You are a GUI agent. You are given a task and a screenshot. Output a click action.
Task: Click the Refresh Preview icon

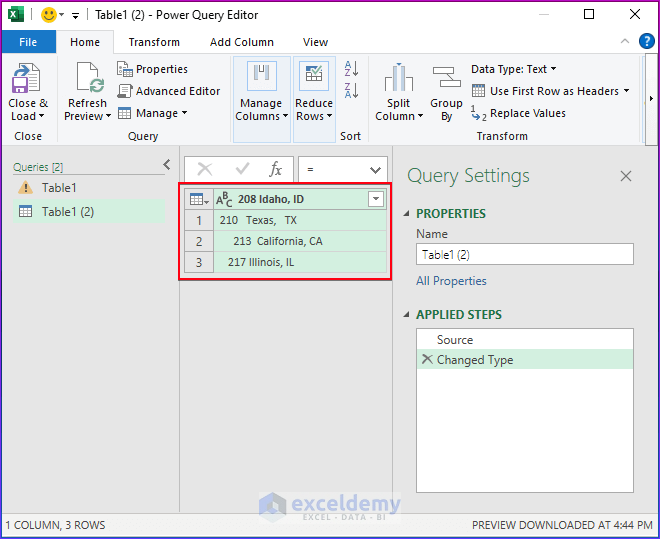pos(90,77)
